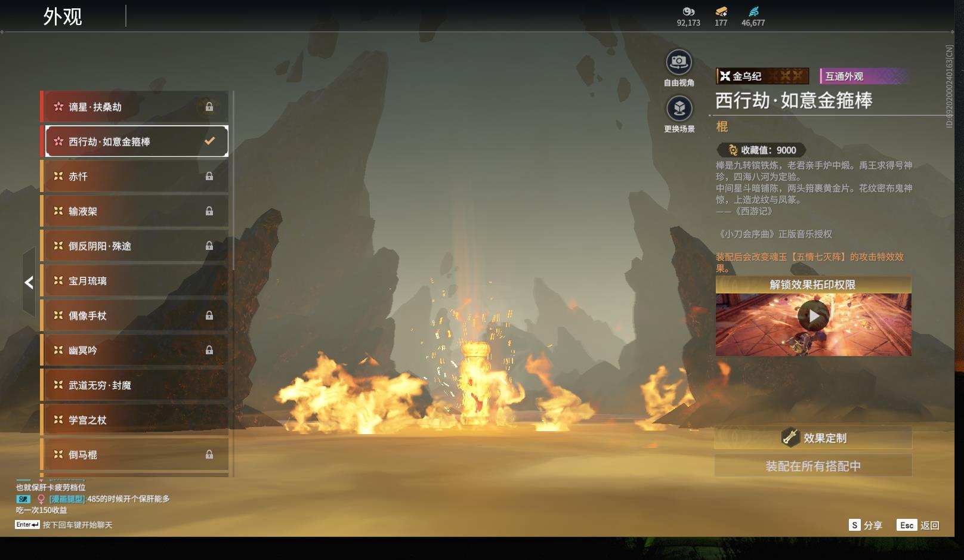Viewport: 964px width, 560px height.
Task: Click the gold bar currency icon above 177
Action: tap(721, 11)
